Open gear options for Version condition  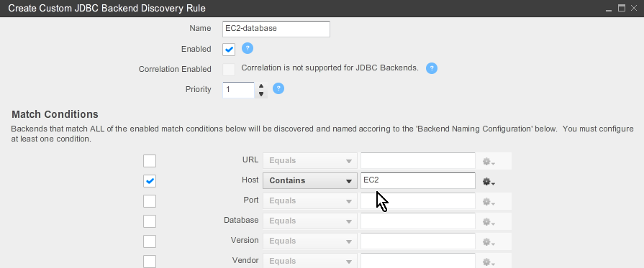pos(489,241)
